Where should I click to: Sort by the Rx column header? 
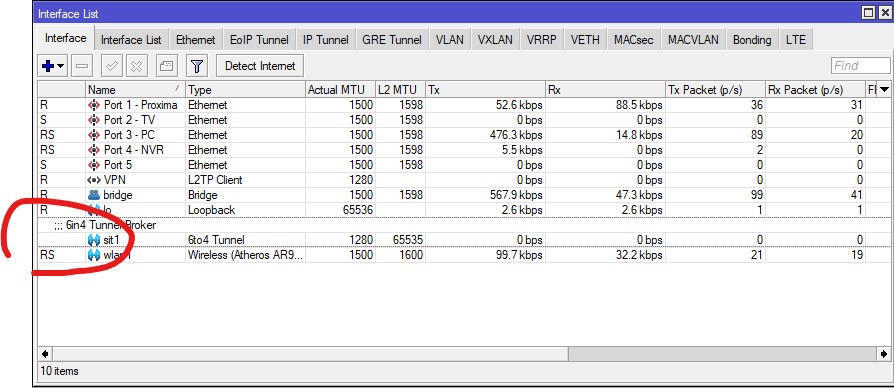[x=605, y=89]
